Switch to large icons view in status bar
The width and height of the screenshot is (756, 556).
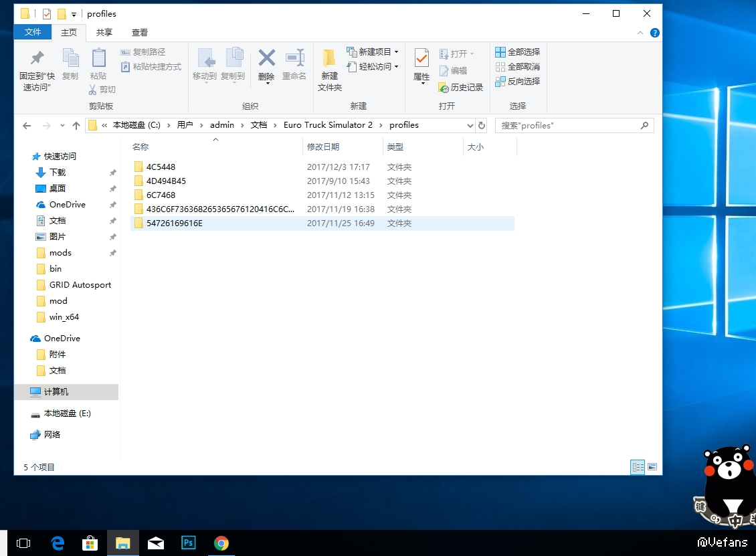[x=652, y=467]
